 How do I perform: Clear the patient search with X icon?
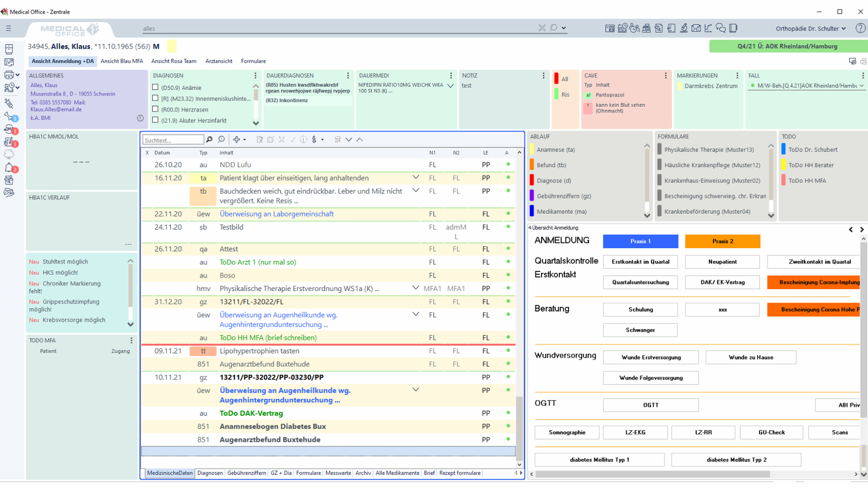pyautogui.click(x=542, y=28)
